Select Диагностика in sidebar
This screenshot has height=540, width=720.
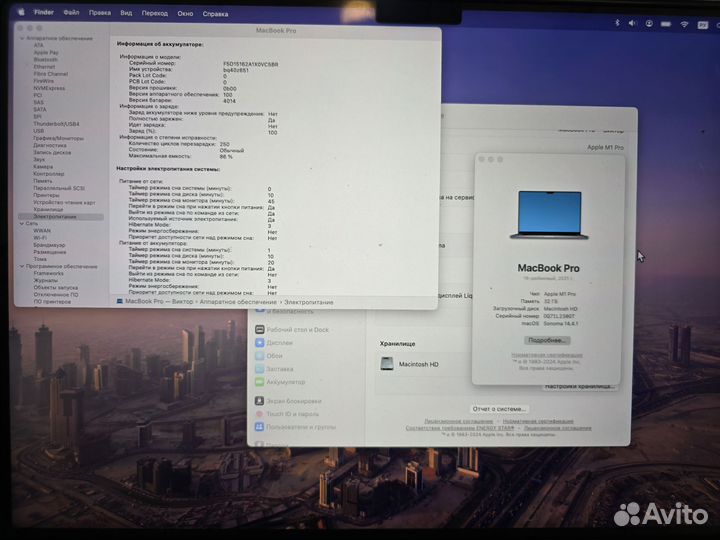click(50, 145)
